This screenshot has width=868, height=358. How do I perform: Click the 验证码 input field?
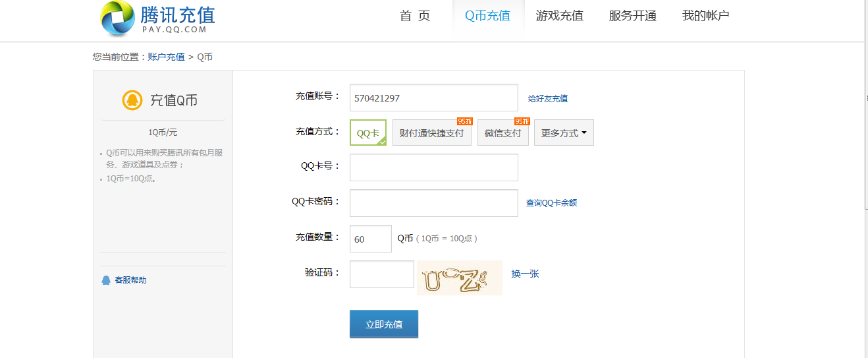[x=382, y=274]
